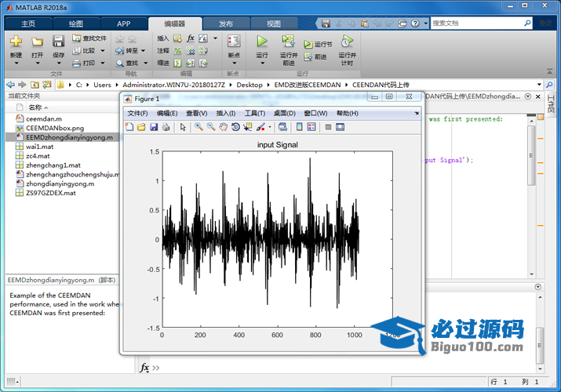
Task: Expand the 断点 (Breakpoints) dropdown arrow
Action: tap(234, 64)
